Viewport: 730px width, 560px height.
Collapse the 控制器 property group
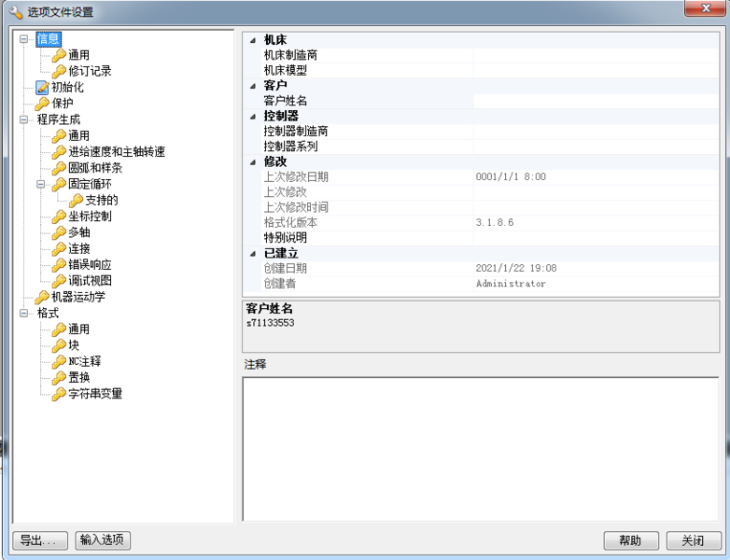click(253, 117)
